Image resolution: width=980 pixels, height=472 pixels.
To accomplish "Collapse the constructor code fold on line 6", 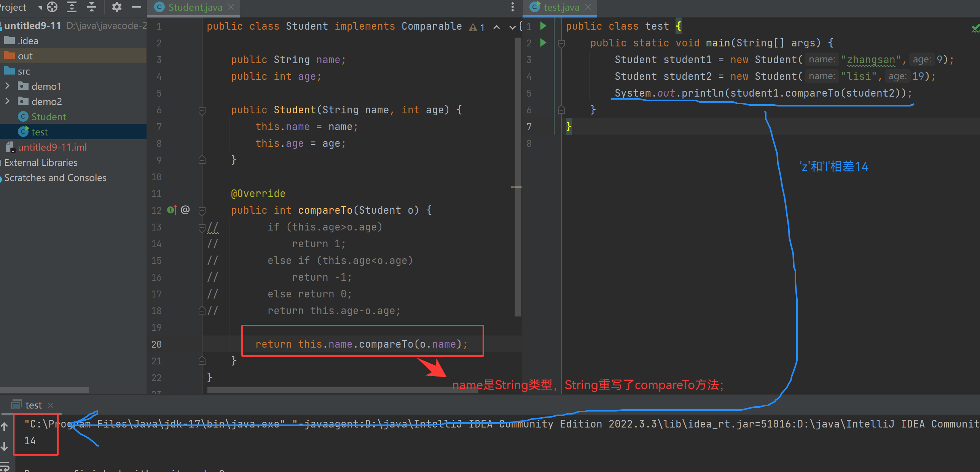I will pyautogui.click(x=202, y=110).
